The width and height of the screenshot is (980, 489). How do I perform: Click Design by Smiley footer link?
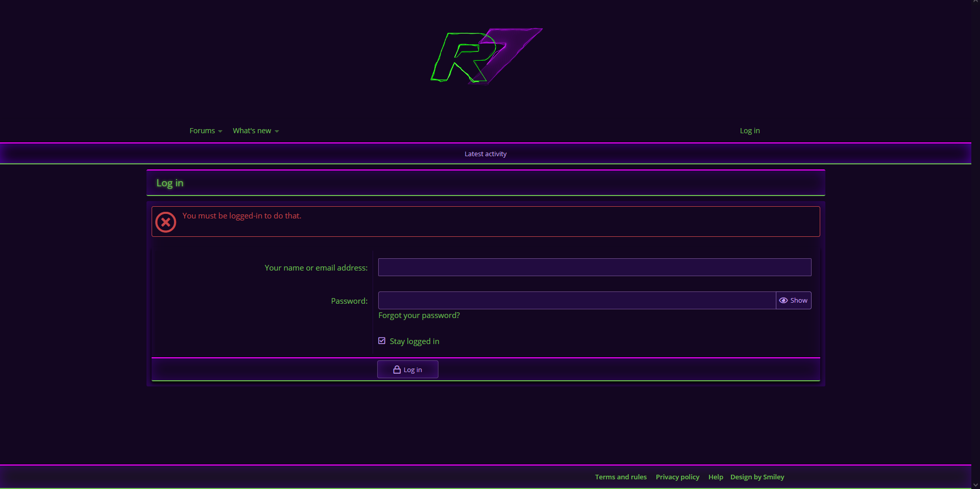757,477
